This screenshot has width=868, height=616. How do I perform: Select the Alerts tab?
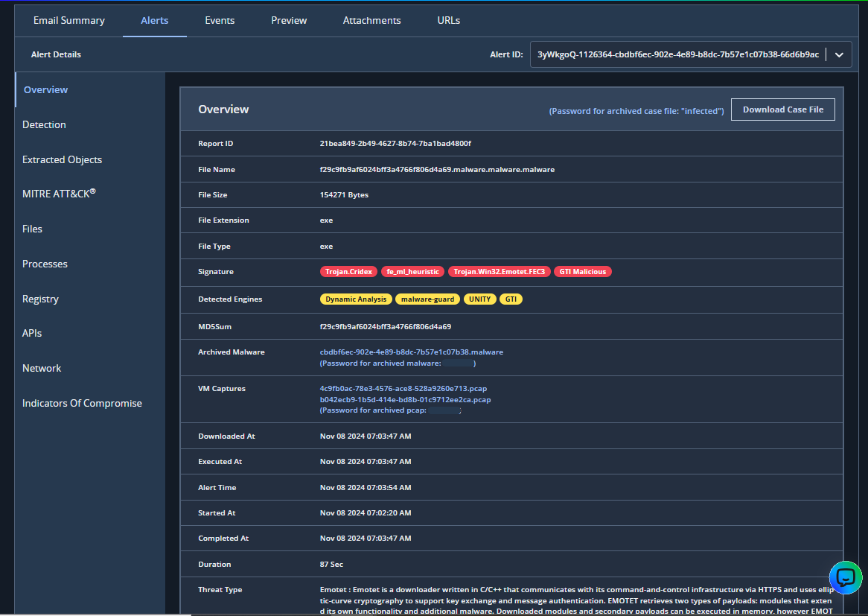pyautogui.click(x=154, y=21)
